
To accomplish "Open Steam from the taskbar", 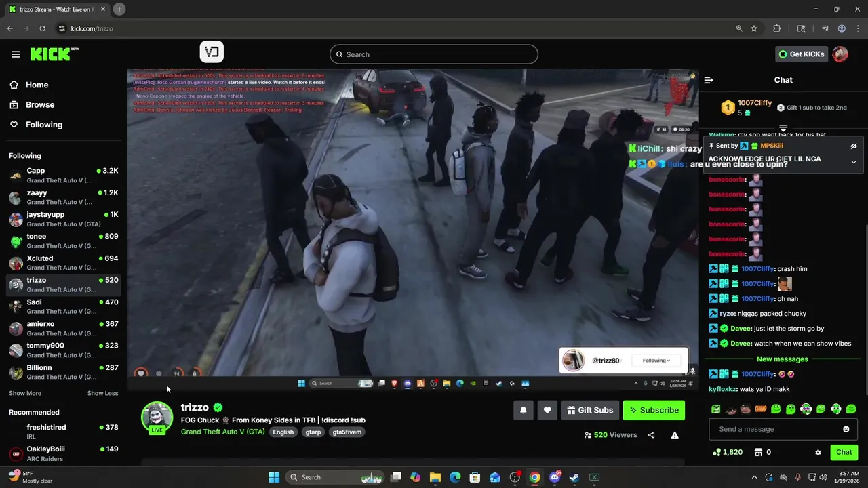I will tap(574, 477).
